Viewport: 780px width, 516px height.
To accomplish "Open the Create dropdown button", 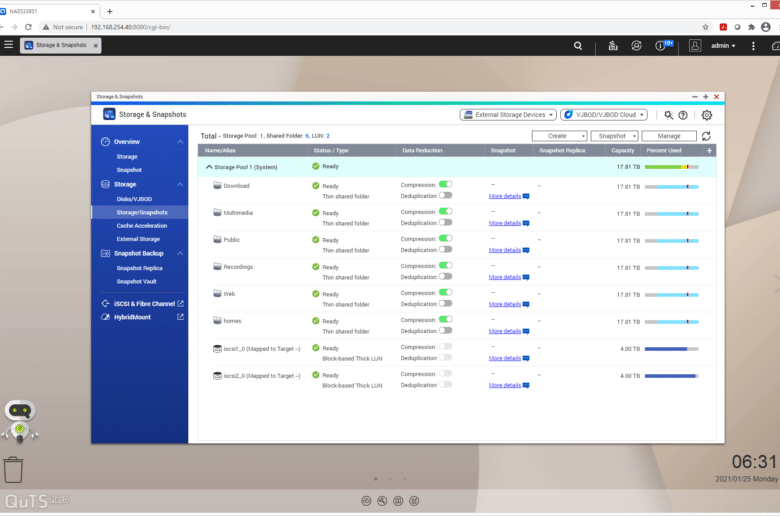I will pyautogui.click(x=560, y=136).
